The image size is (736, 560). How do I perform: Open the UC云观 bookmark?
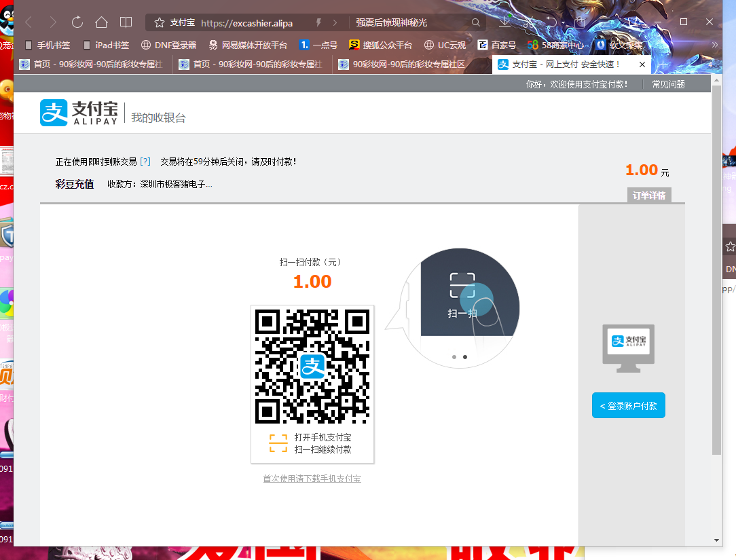click(445, 45)
